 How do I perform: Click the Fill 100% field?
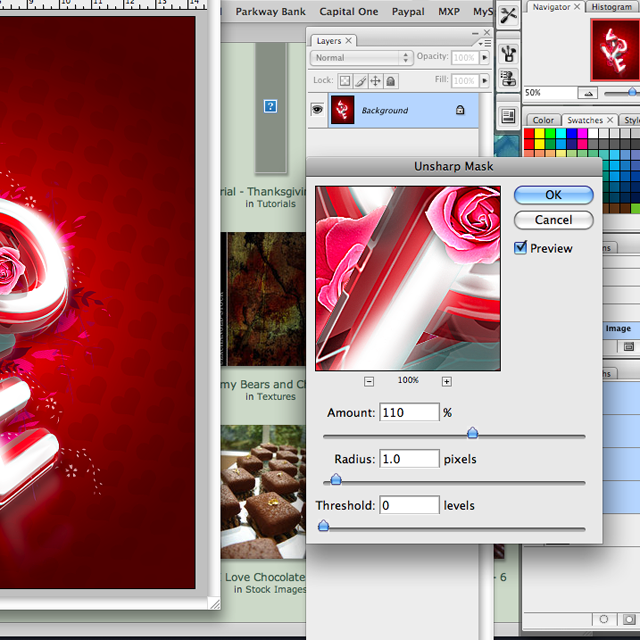[x=464, y=81]
